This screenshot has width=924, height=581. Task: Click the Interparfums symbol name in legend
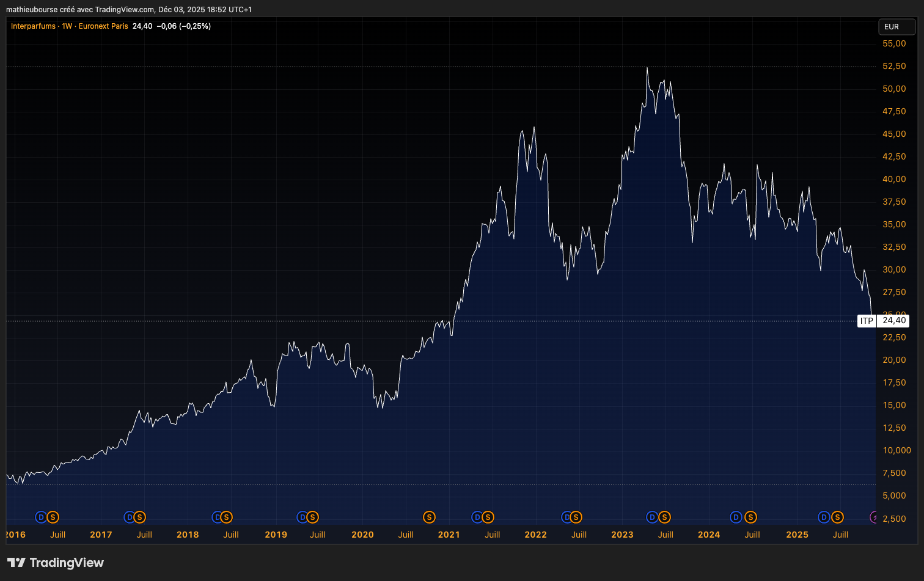pos(33,26)
